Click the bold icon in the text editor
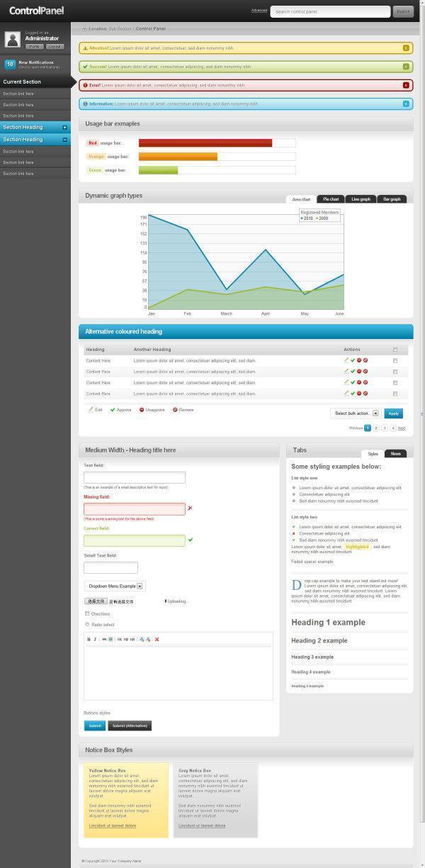This screenshot has height=868, width=425. (x=89, y=639)
